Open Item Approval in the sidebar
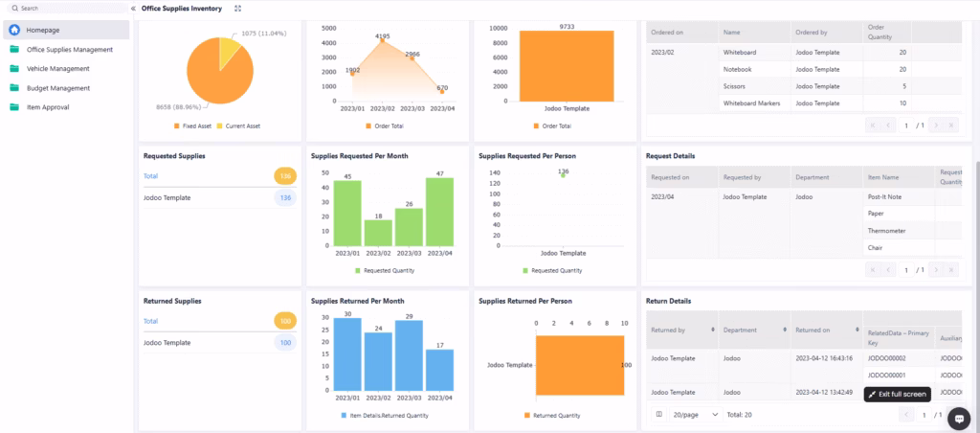 (47, 106)
